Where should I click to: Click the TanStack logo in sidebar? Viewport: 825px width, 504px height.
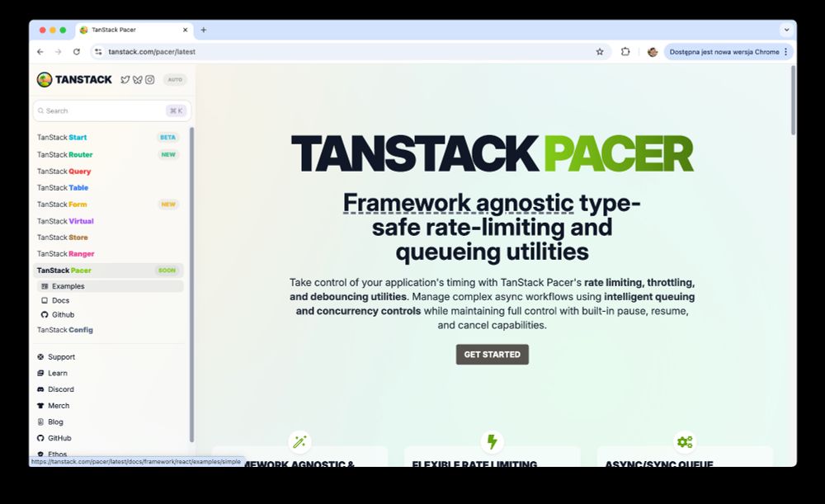click(x=74, y=79)
